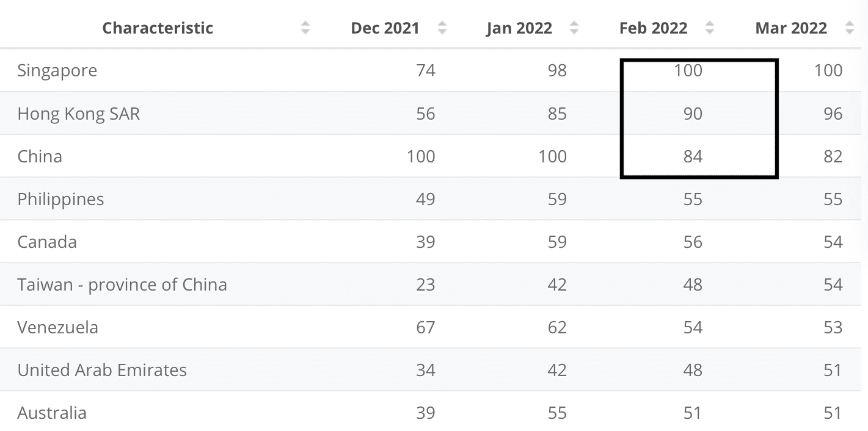Click sort arrows icon beside Feb 2022
The height and width of the screenshot is (431, 868).
(x=709, y=28)
